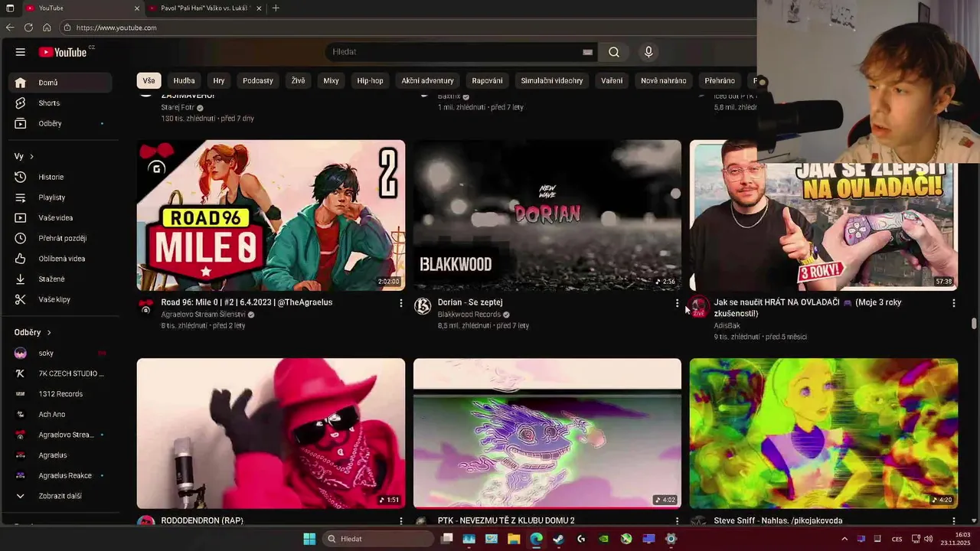Open Stažené in the sidebar
980x551 pixels.
pyautogui.click(x=60, y=279)
